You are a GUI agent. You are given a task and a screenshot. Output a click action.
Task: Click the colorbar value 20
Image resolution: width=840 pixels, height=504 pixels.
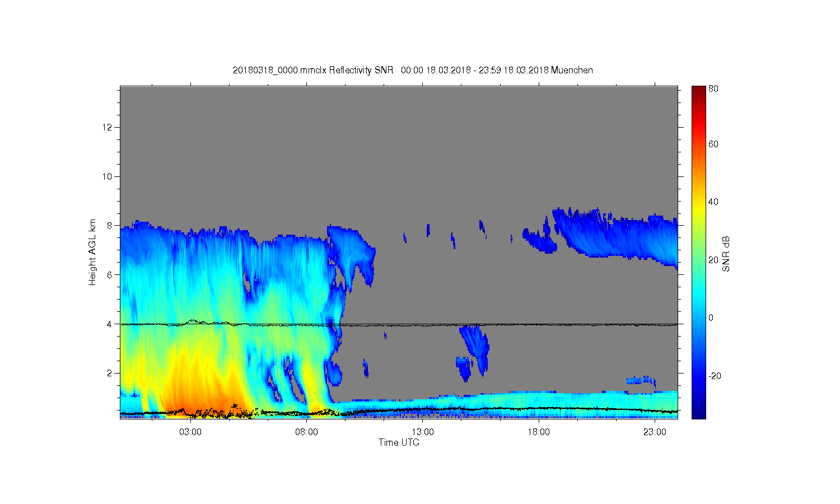click(713, 260)
